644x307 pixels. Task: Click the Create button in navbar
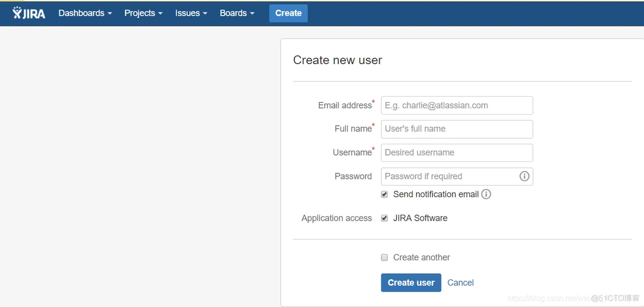click(288, 13)
